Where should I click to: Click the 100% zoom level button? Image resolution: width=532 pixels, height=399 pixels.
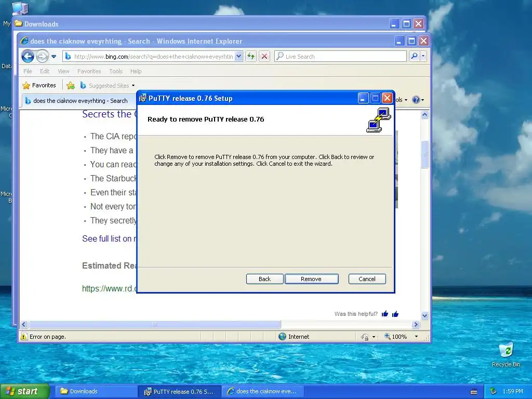(x=395, y=337)
